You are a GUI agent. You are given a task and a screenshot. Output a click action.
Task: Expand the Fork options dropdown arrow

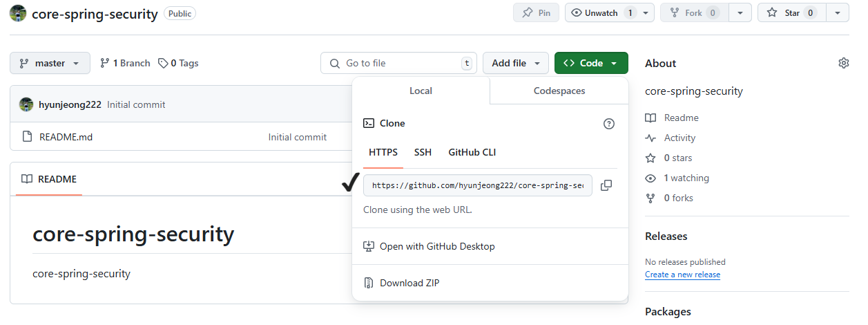(x=740, y=12)
